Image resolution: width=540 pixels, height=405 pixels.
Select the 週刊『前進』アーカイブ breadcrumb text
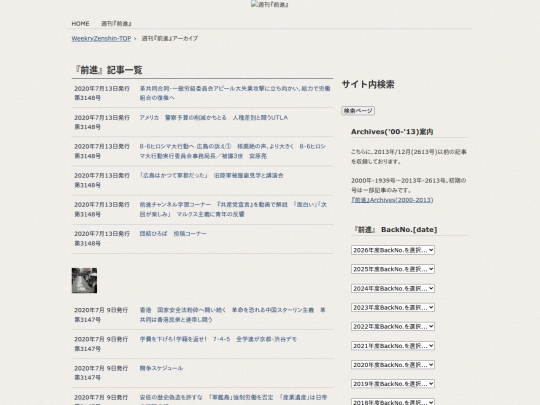point(170,39)
